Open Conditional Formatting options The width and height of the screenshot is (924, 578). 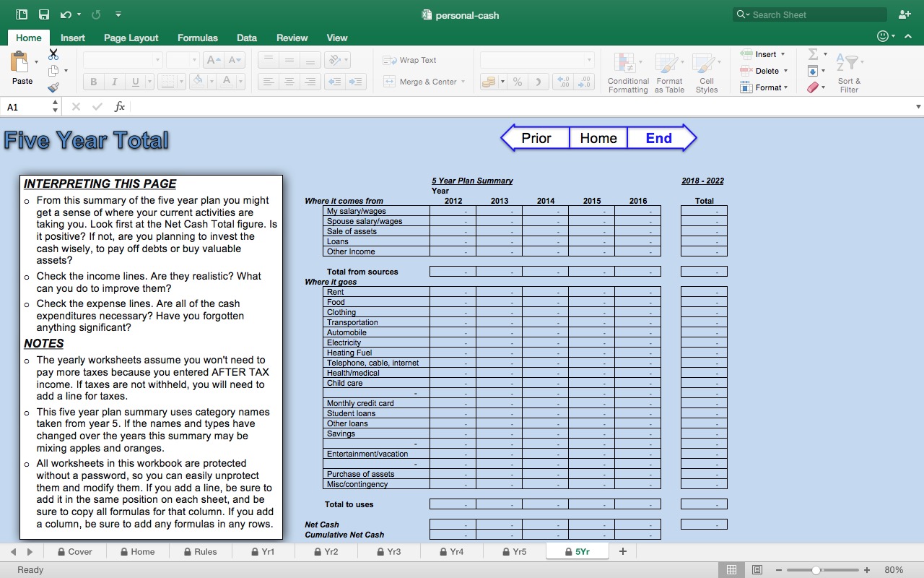pos(627,72)
